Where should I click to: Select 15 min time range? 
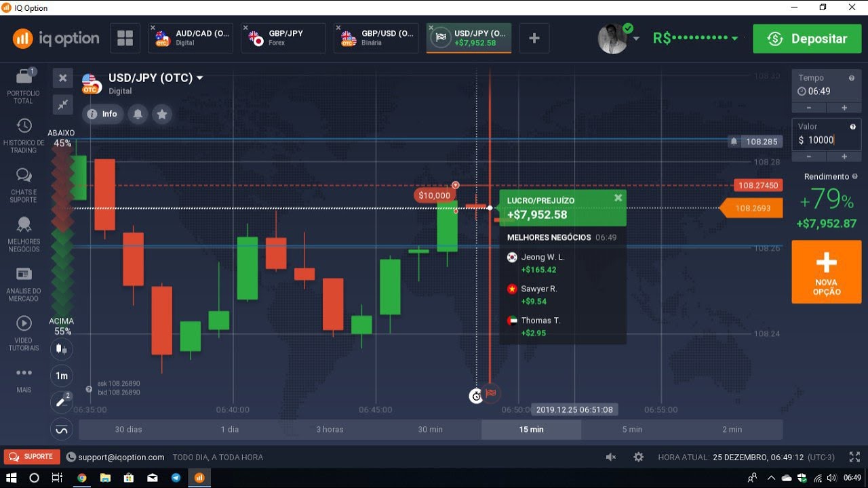532,429
